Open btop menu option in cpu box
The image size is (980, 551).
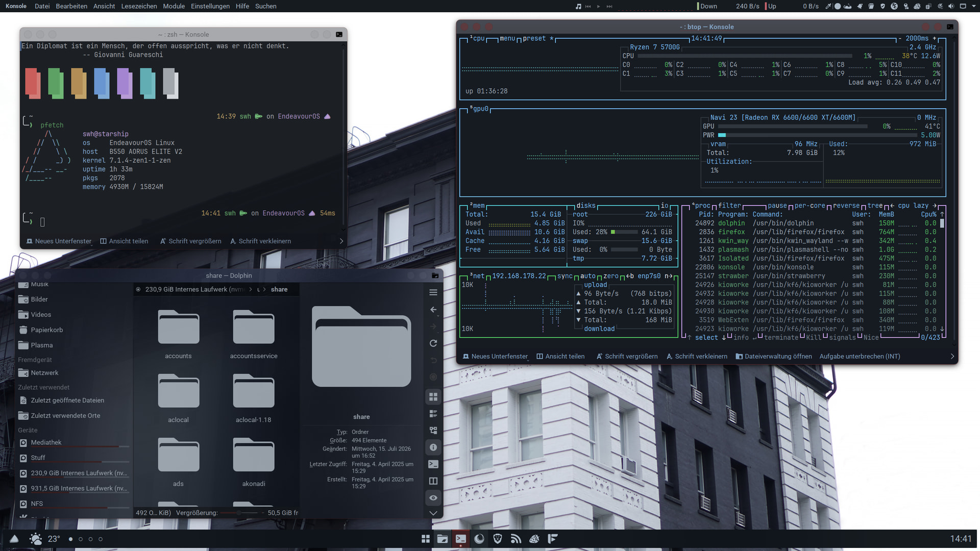pos(507,38)
